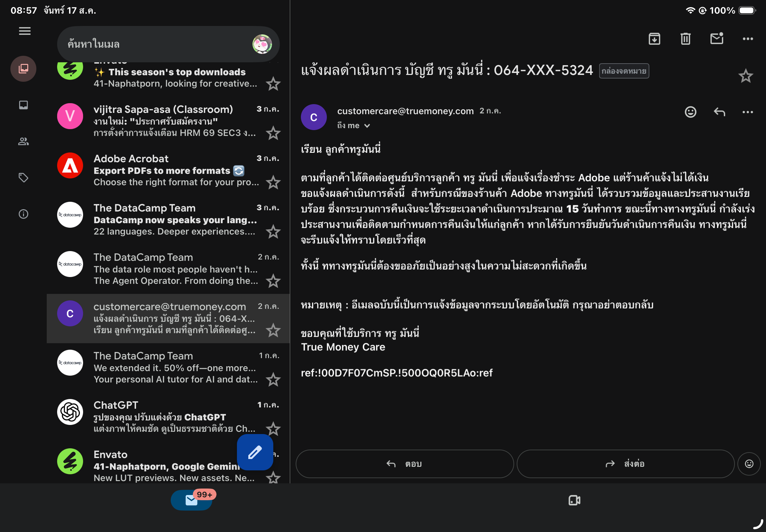
Task: Star the DataCamp now speaks your language email
Action: coord(273,232)
